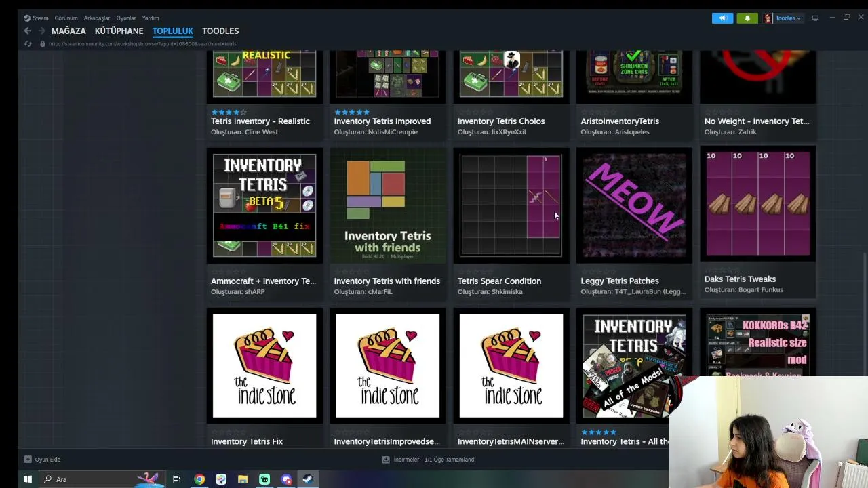Image resolution: width=868 pixels, height=488 pixels.
Task: Open Inventory Tetris Improved mod link
Action: point(382,121)
